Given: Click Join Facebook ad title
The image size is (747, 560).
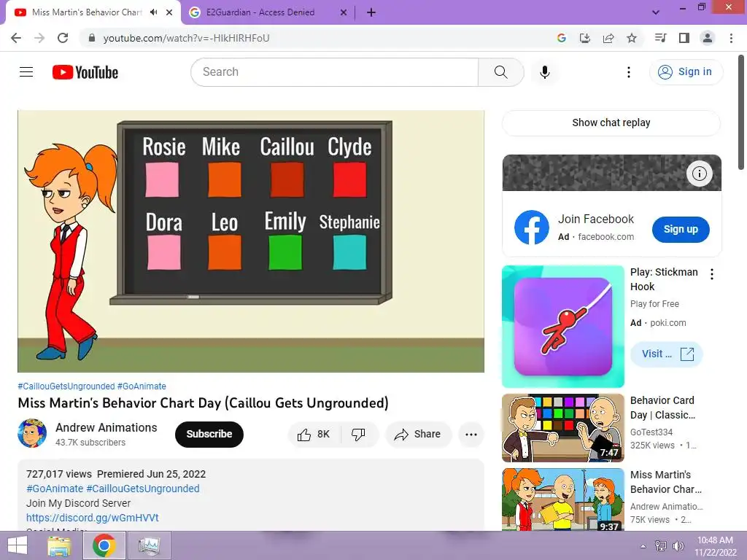Looking at the screenshot, I should point(596,219).
